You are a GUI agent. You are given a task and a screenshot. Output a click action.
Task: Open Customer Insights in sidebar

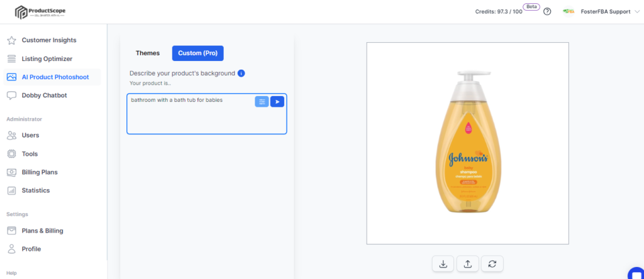pyautogui.click(x=49, y=40)
